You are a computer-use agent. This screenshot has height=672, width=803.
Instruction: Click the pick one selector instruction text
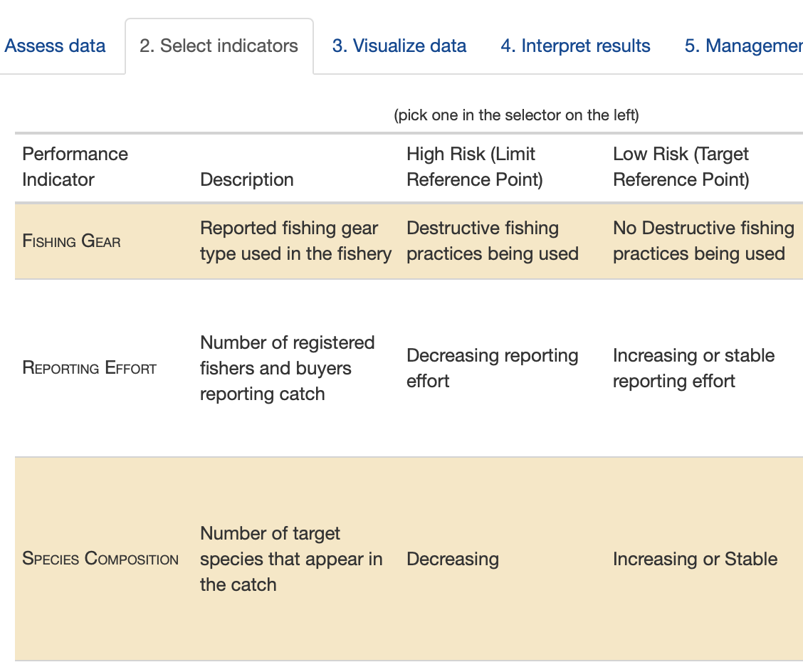pos(517,115)
